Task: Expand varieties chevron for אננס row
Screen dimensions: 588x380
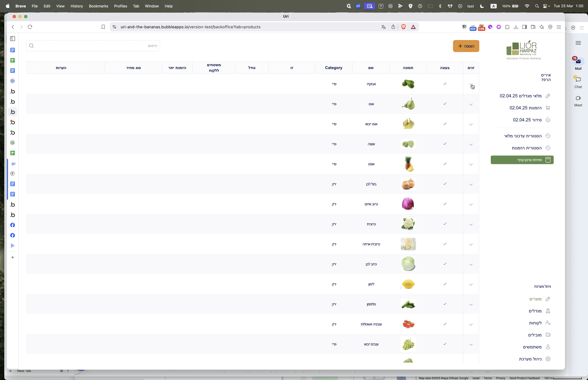Action: [471, 164]
